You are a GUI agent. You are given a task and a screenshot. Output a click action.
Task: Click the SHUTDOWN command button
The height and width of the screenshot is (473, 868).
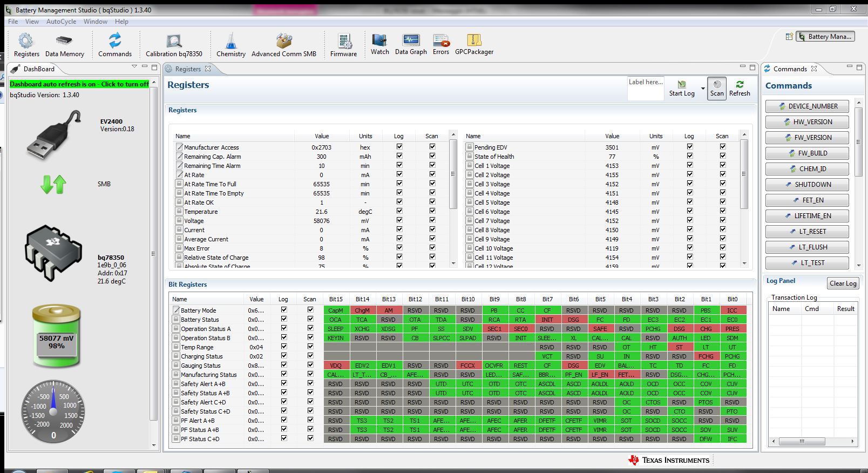807,185
